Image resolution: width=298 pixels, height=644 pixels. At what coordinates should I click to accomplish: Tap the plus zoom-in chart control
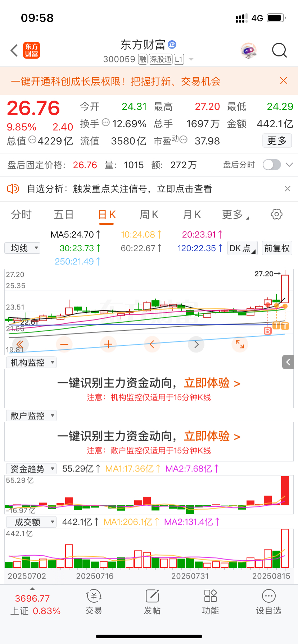pos(108,344)
